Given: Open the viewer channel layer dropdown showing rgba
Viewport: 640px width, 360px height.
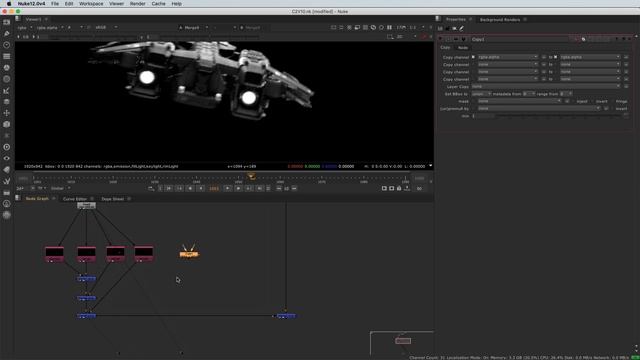Looking at the screenshot, I should 24,28.
